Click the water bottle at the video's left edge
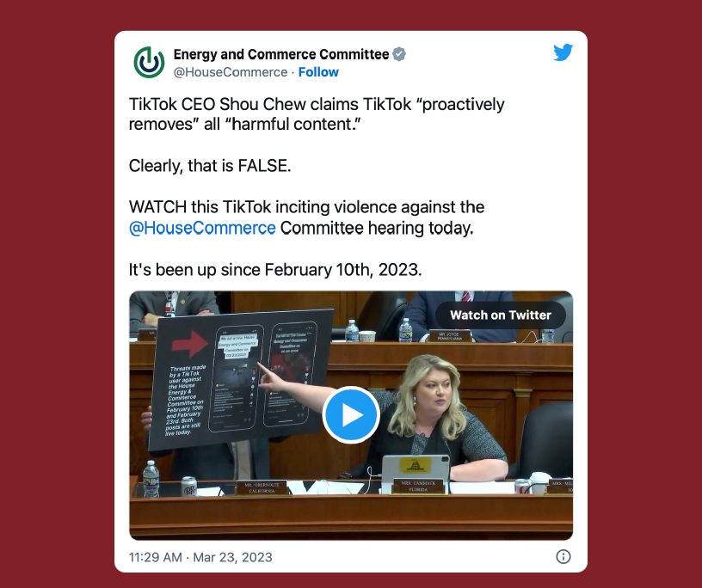702x588 pixels. coord(151,479)
